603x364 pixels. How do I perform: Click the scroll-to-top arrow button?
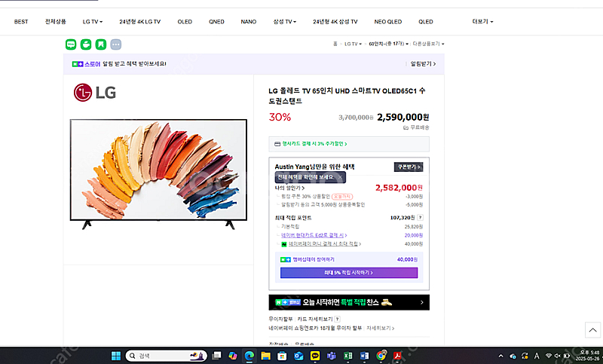pos(592,330)
